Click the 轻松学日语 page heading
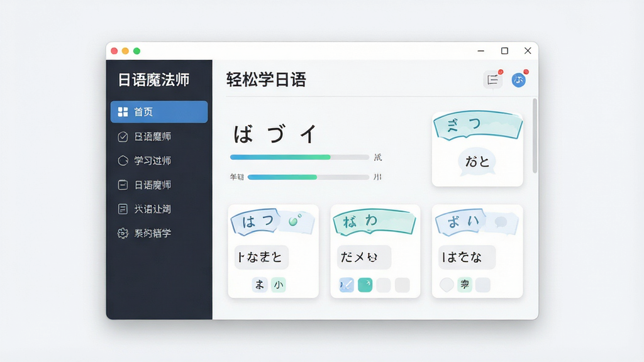The width and height of the screenshot is (644, 362). (266, 80)
